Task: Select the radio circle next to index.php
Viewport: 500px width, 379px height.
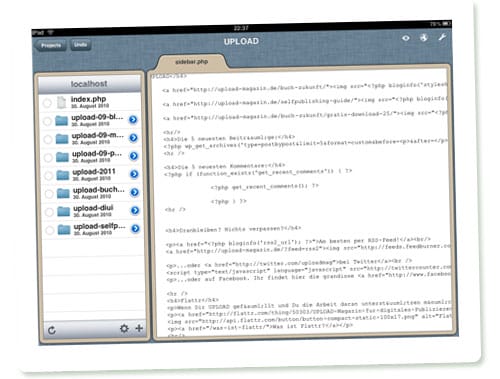Action: coord(47,103)
